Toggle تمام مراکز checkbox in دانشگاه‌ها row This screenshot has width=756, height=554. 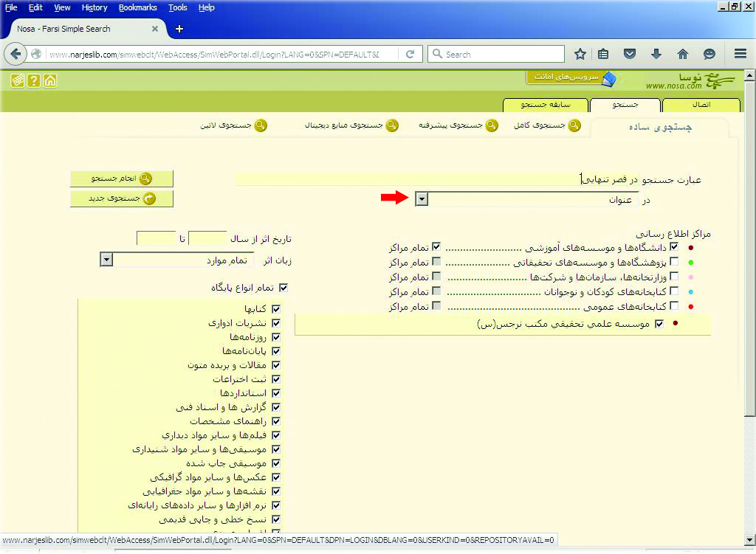(436, 247)
